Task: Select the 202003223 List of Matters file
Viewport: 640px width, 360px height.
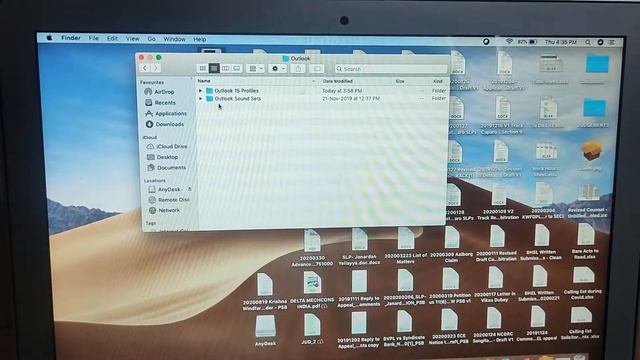Action: click(x=405, y=245)
